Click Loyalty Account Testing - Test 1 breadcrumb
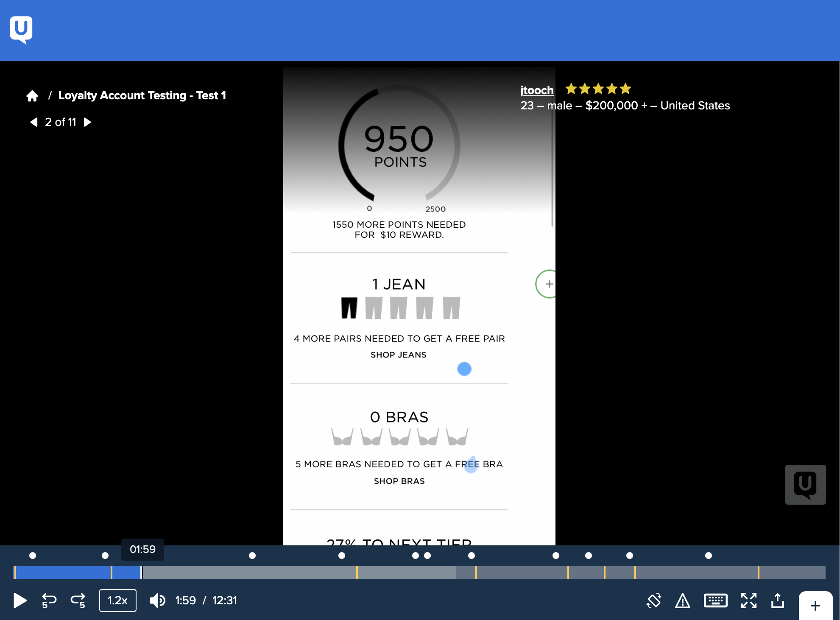The image size is (840, 620). [142, 95]
